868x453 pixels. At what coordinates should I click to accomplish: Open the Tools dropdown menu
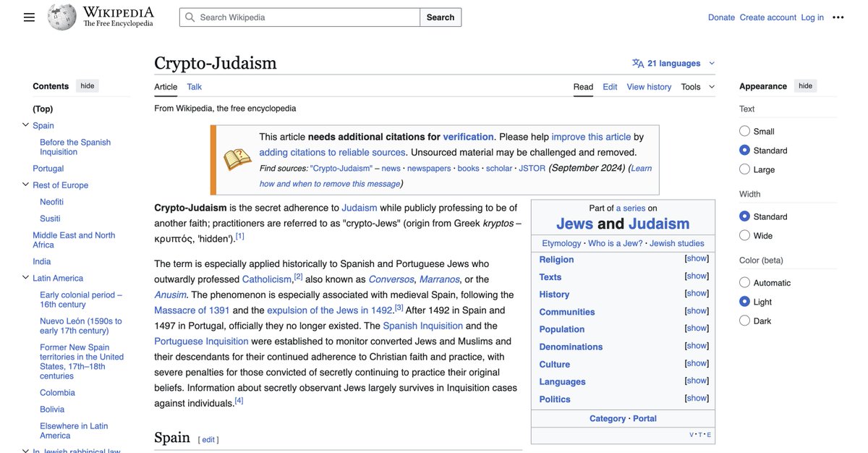pyautogui.click(x=697, y=87)
